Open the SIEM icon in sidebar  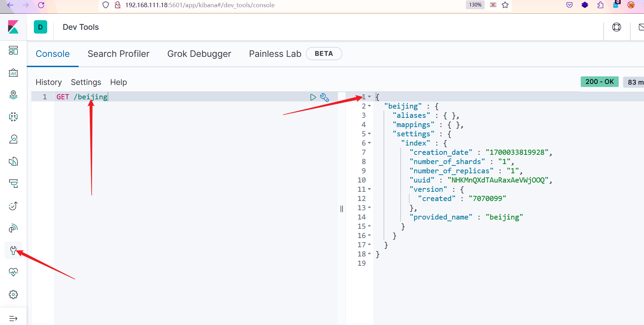tap(13, 228)
